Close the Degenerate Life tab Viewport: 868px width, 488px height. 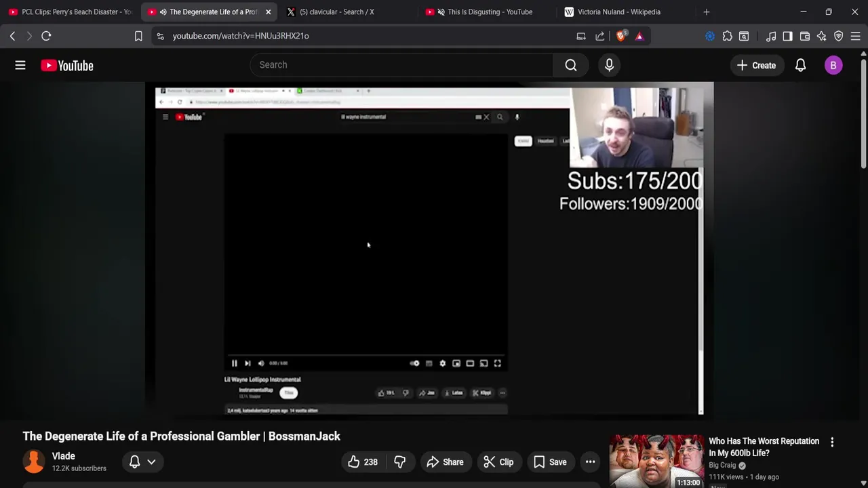tap(269, 12)
